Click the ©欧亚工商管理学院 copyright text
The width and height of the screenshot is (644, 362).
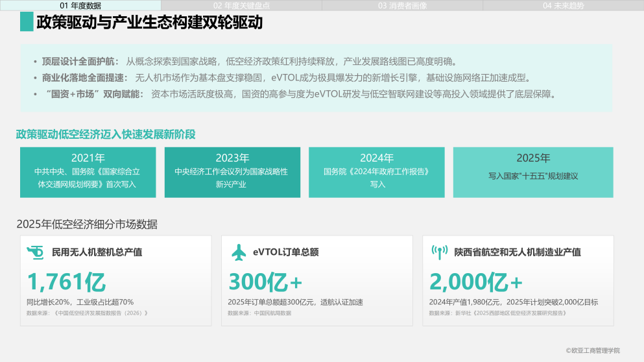click(x=593, y=350)
